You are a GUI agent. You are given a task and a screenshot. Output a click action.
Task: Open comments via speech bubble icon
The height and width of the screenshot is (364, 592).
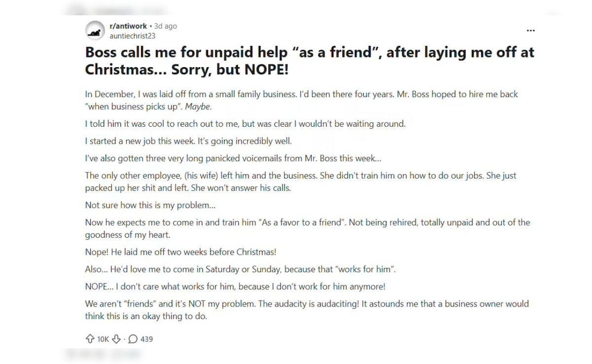click(133, 339)
